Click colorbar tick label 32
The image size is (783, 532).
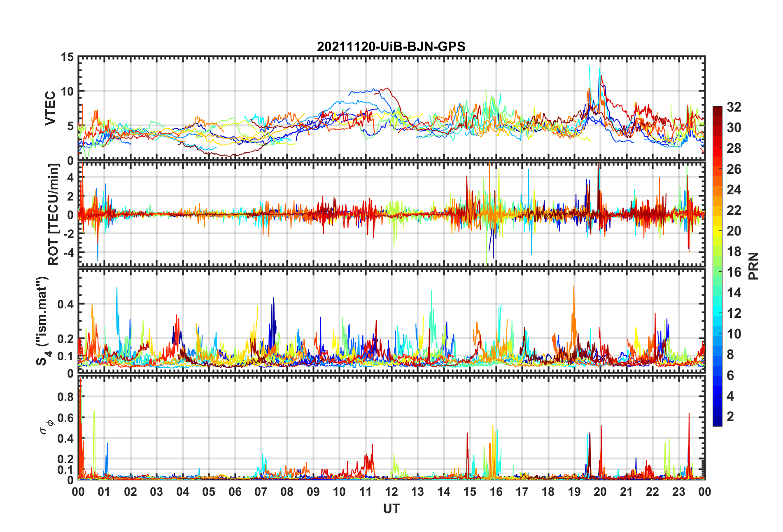pos(734,107)
